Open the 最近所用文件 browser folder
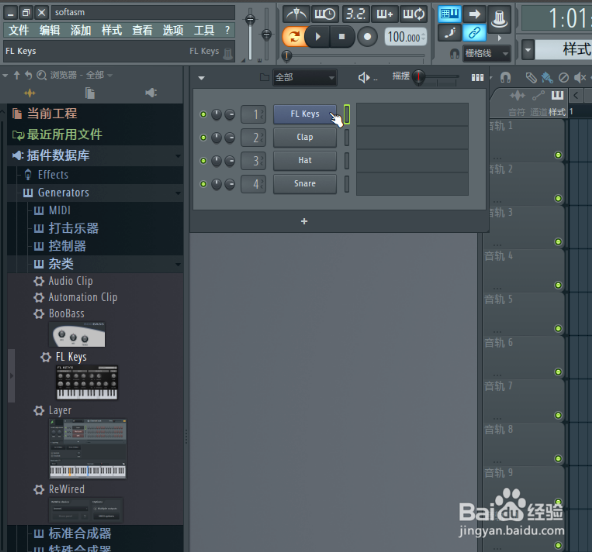 95,134
